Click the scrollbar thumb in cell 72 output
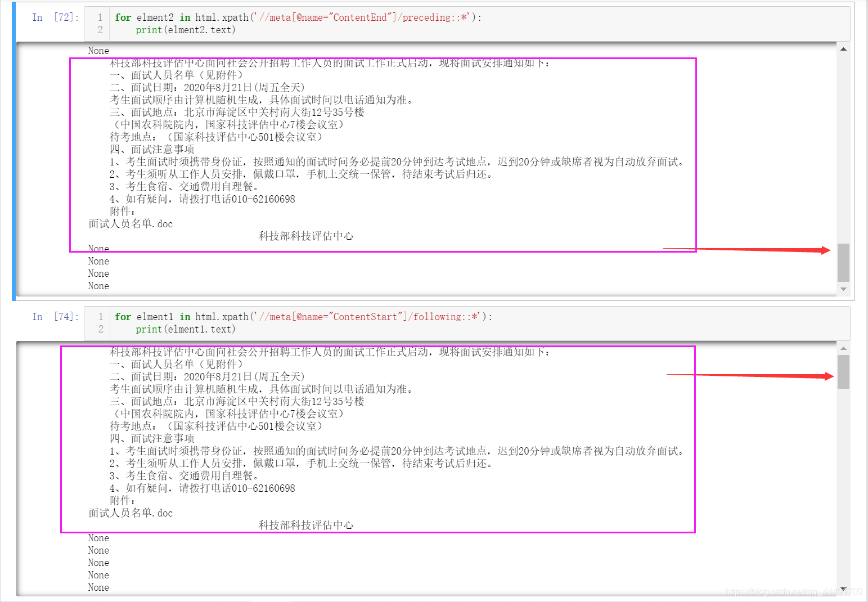Screen dimensions: 868x602 point(843,262)
